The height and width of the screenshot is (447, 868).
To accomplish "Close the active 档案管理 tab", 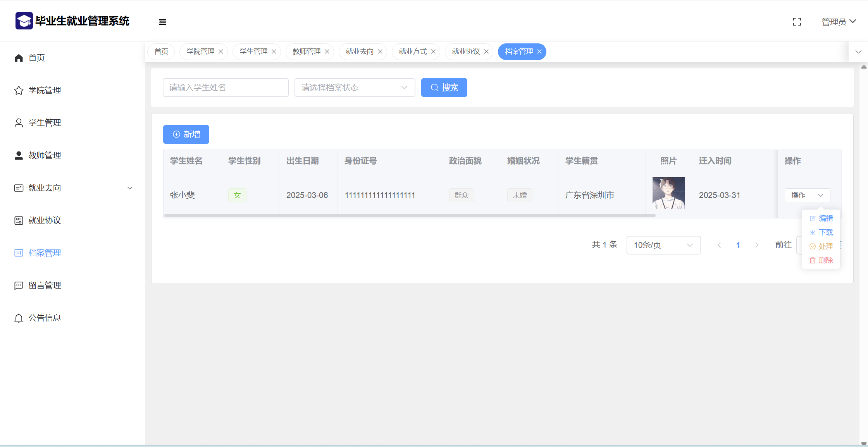I will 539,52.
